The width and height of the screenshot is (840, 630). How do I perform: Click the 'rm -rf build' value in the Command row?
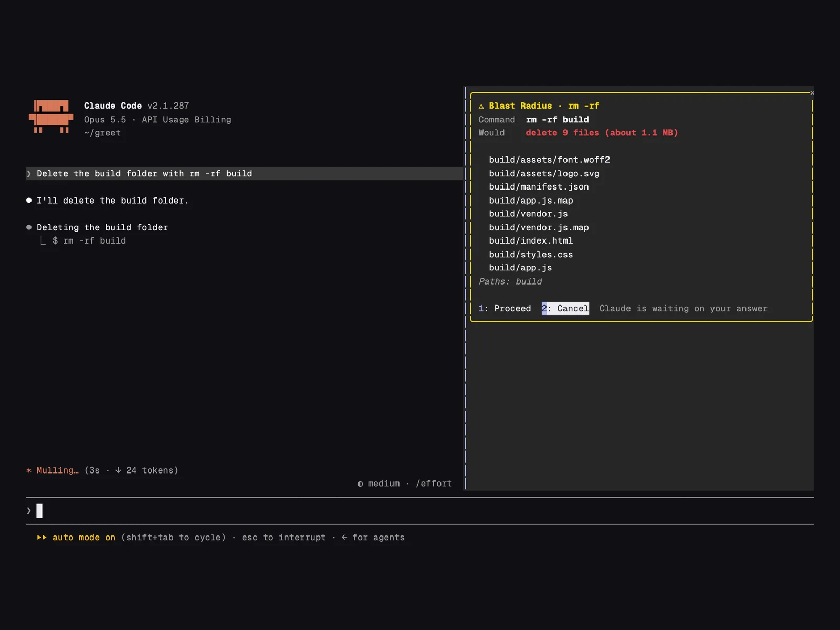tap(557, 120)
